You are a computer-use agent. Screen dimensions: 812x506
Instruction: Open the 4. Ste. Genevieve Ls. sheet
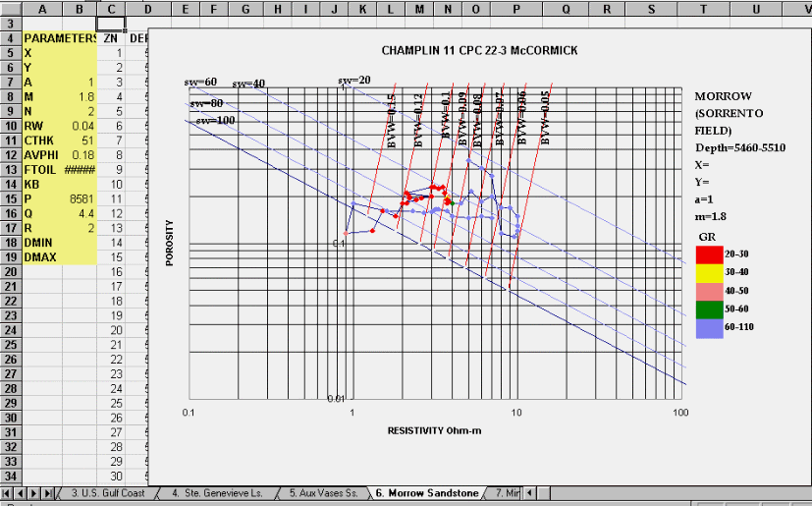click(216, 492)
